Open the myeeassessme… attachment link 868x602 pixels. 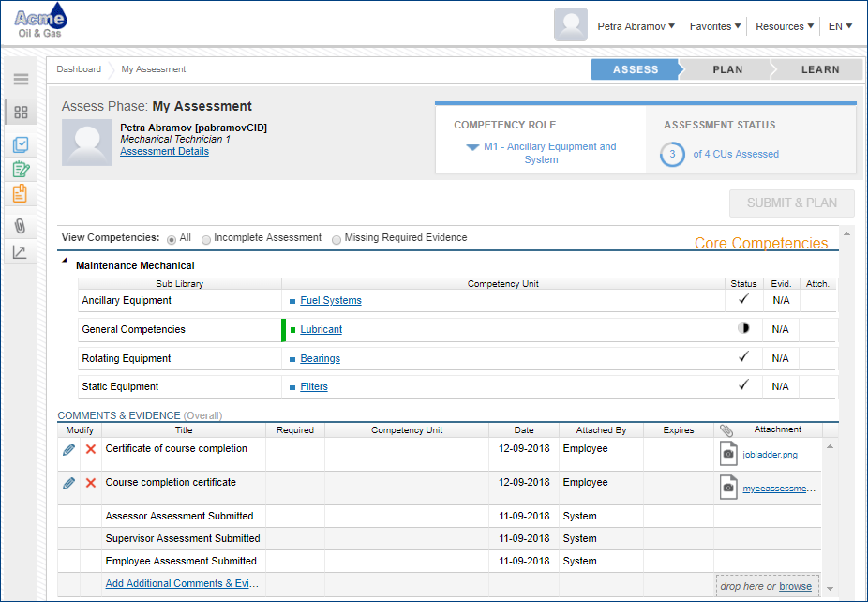779,489
